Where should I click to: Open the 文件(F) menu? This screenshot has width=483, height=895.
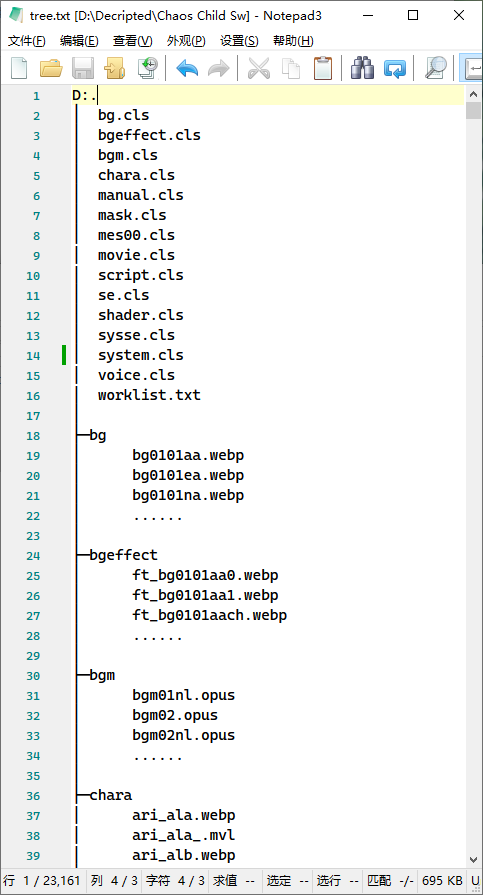click(x=27, y=41)
